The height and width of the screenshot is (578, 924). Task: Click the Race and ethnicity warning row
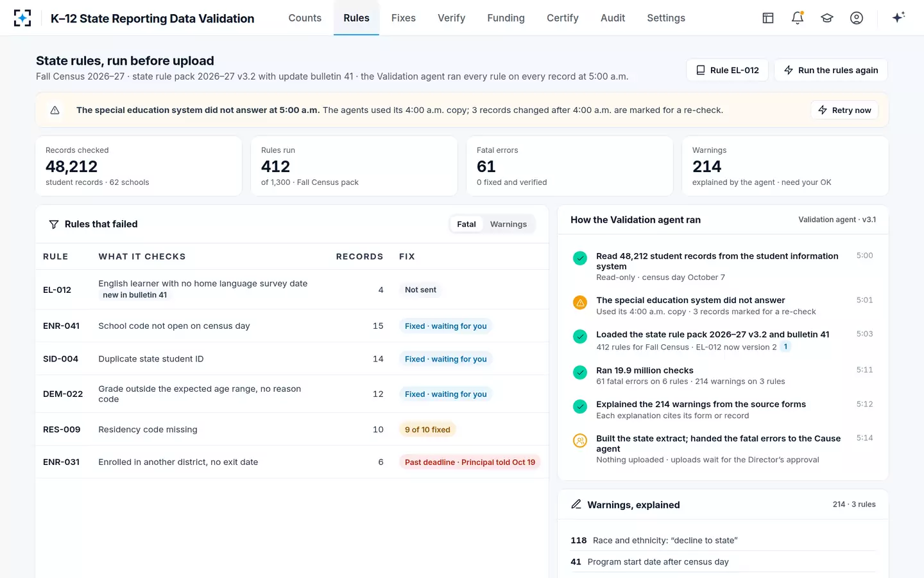723,540
